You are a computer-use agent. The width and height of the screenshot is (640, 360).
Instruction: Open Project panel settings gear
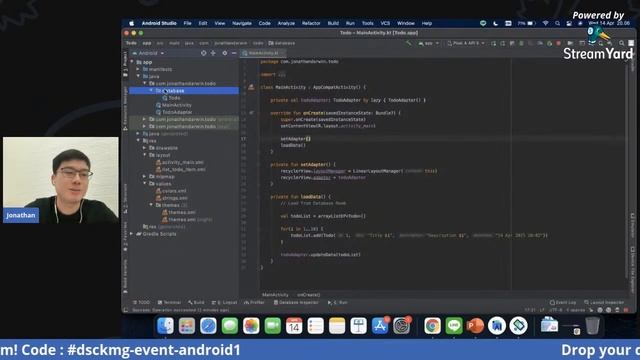click(x=224, y=53)
